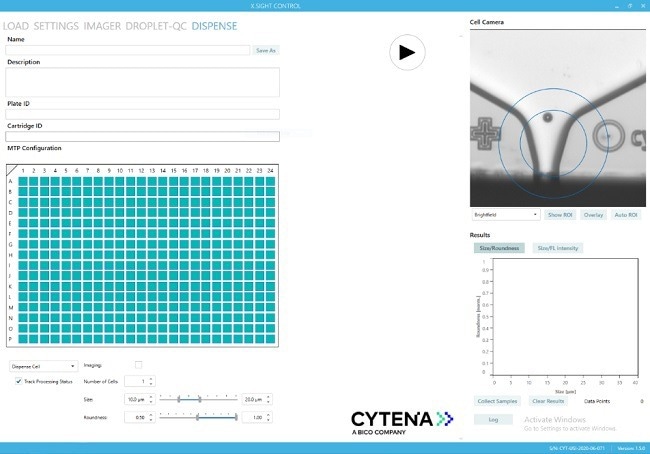
Task: Click column header 24 of the plate
Action: [270, 170]
